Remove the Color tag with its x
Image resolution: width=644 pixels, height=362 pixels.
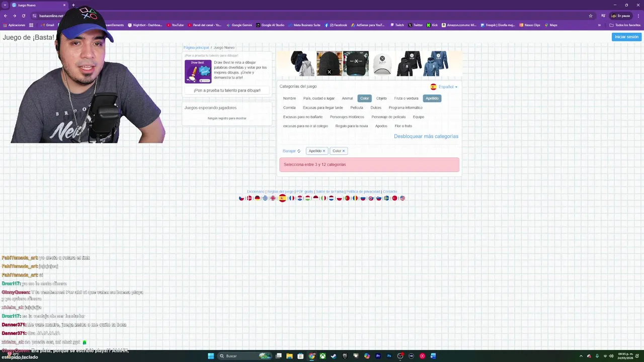pos(344,151)
